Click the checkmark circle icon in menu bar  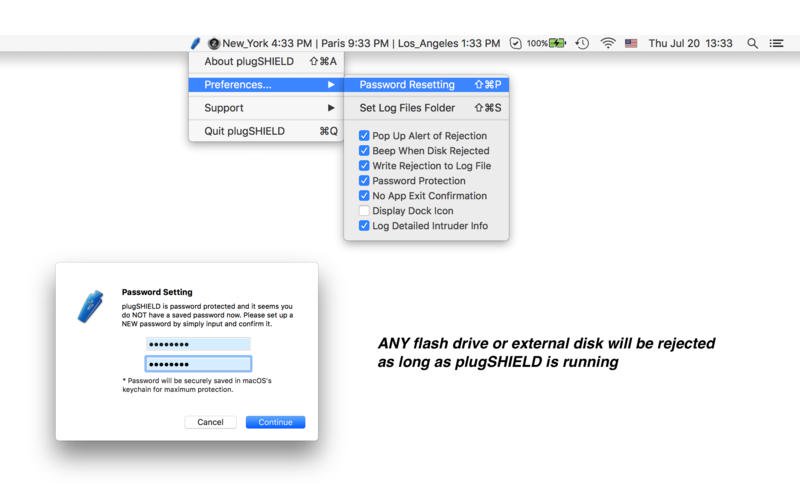click(x=515, y=43)
